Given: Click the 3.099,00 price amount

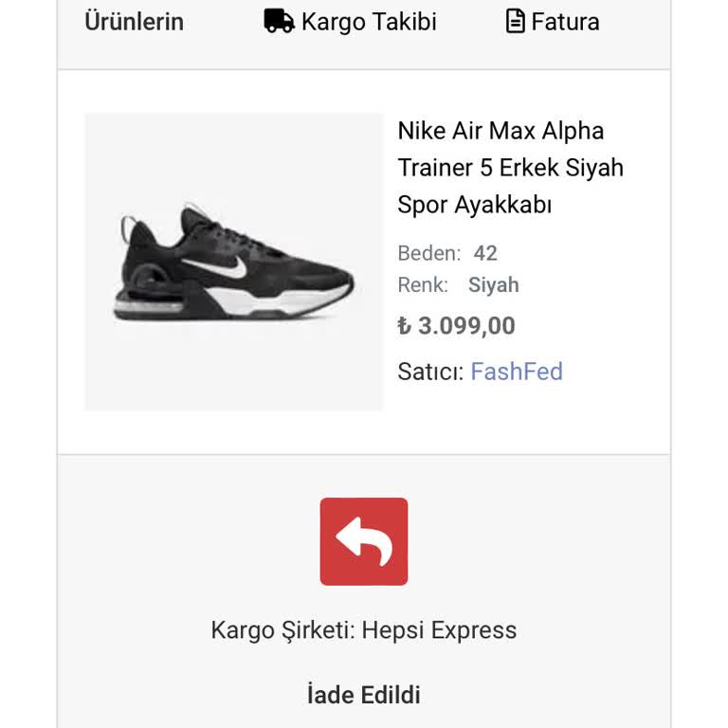Looking at the screenshot, I should [466, 326].
